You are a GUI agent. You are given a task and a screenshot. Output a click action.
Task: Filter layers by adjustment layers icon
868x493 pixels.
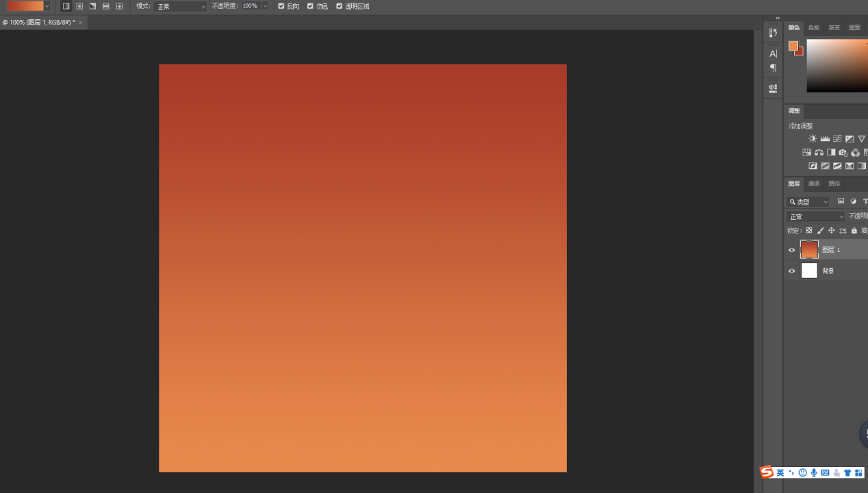(853, 201)
